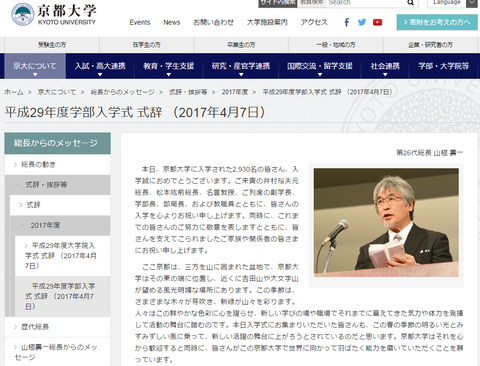Open the 学部・大学院等 menu
The image size is (480, 366).
(x=444, y=66)
